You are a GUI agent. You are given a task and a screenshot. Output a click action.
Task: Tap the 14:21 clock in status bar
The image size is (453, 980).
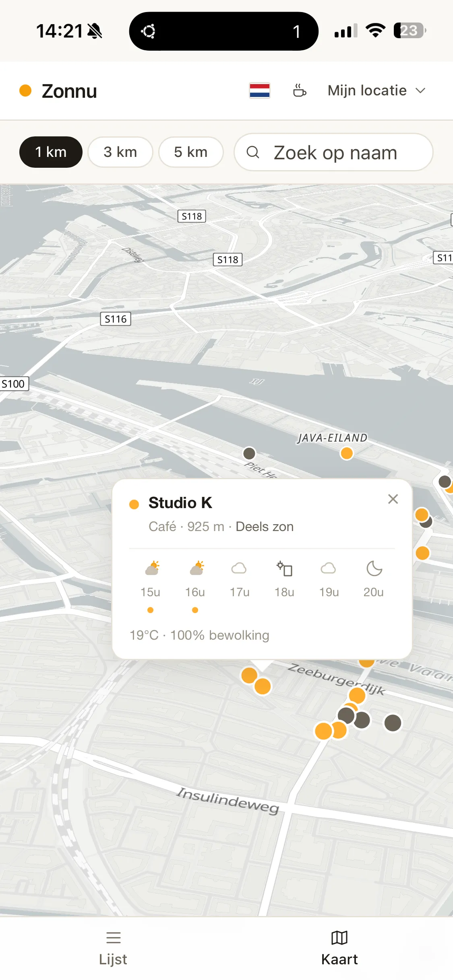60,31
